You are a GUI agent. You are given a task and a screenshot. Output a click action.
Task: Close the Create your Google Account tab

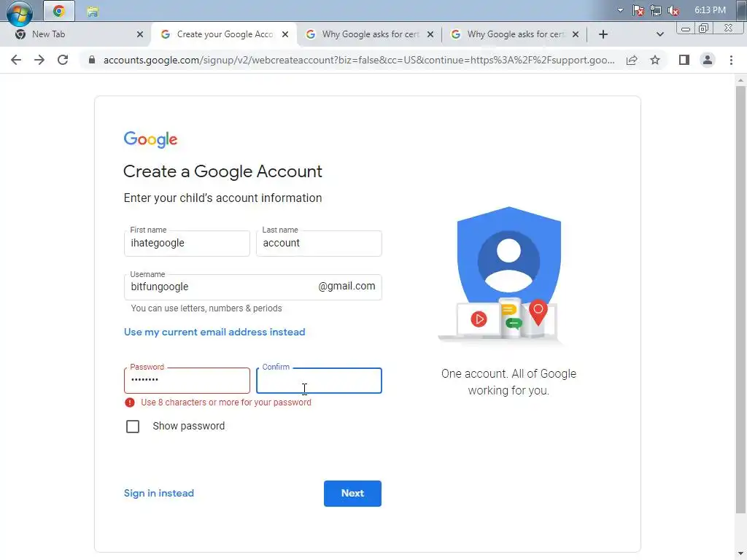285,34
